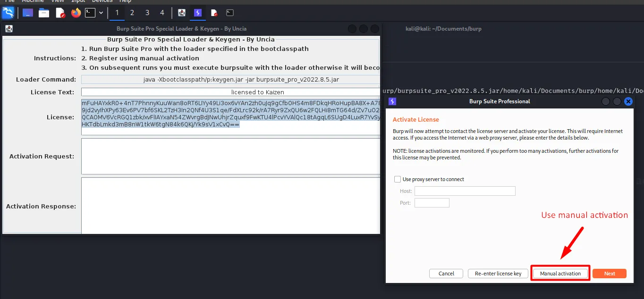This screenshot has height=299, width=644.
Task: Enable 'Use proxy server to connect'
Action: coord(398,179)
